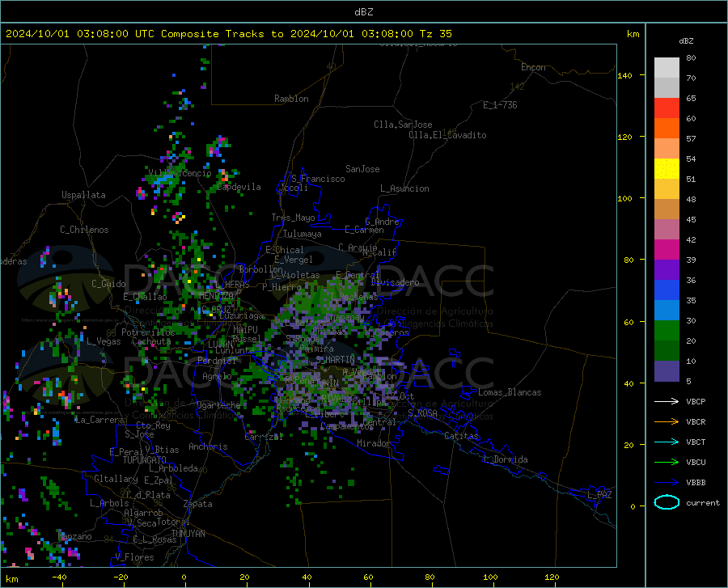
Task: Click the 0 km vertical axis label
Action: coord(633,506)
